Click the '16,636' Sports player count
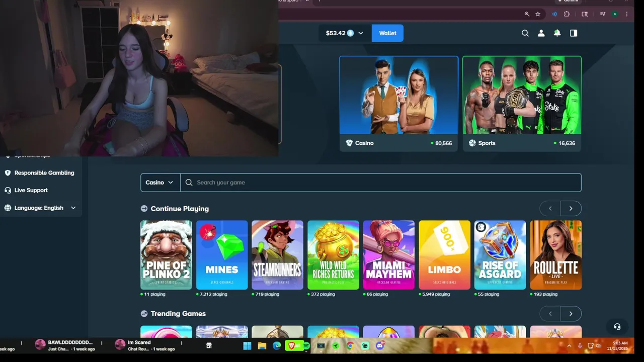The height and width of the screenshot is (362, 644). click(x=567, y=143)
